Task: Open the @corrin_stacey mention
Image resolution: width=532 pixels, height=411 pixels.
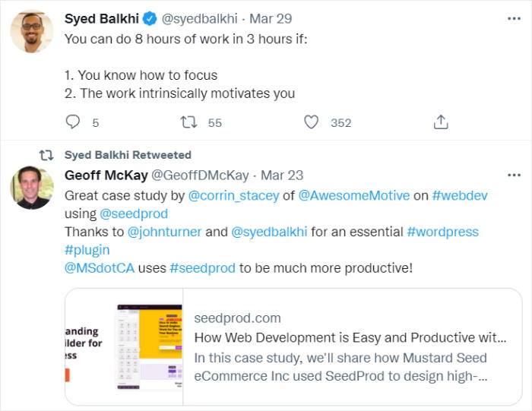Action: pos(233,195)
